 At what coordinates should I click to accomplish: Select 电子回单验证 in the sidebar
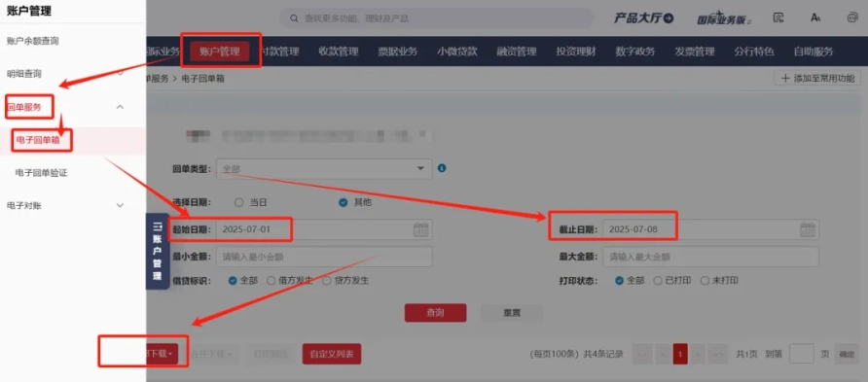[42, 172]
